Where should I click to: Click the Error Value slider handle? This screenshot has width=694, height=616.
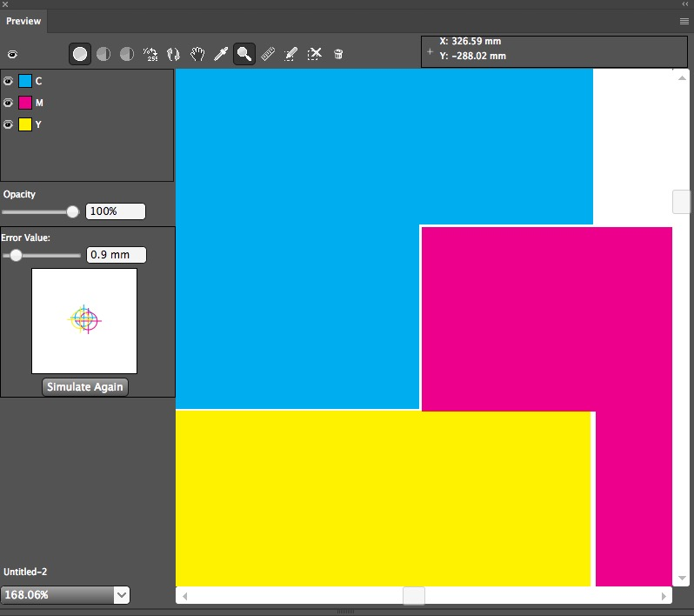(16, 255)
